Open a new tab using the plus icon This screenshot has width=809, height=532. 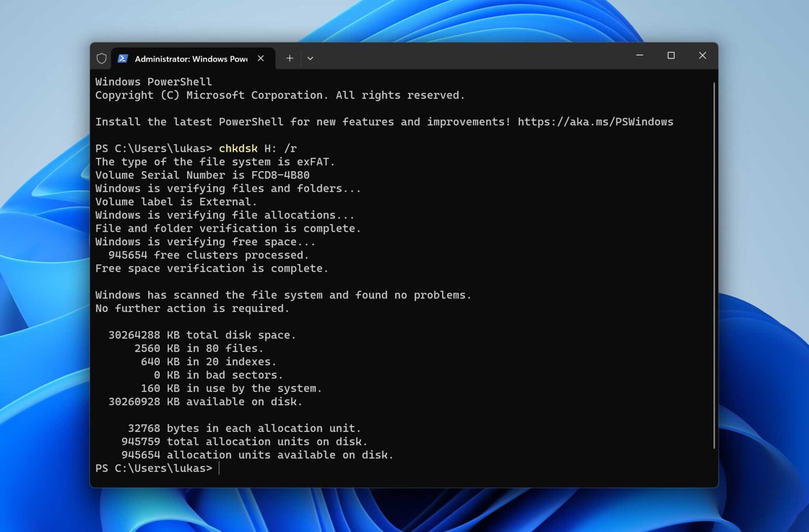289,58
